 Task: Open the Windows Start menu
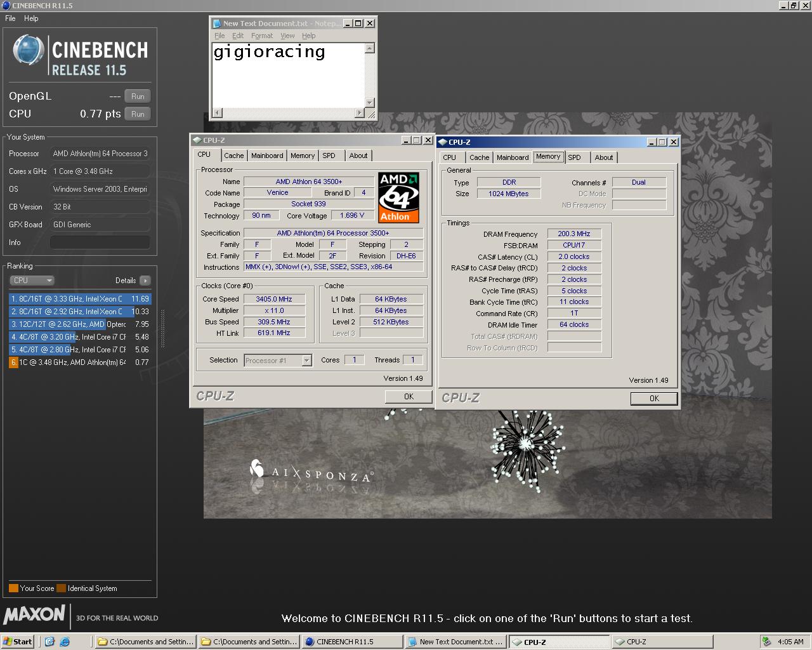pyautogui.click(x=18, y=642)
